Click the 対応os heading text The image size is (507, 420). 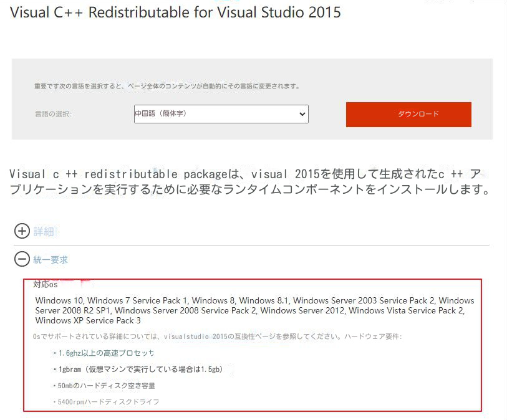pyautogui.click(x=46, y=284)
